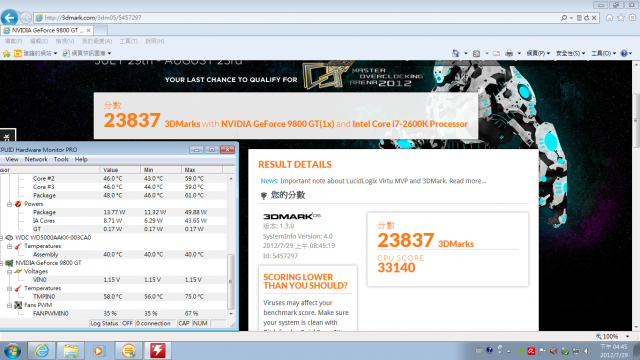Select the TMPIN0 temperature row
This screenshot has height=360, width=640.
coord(113,297)
